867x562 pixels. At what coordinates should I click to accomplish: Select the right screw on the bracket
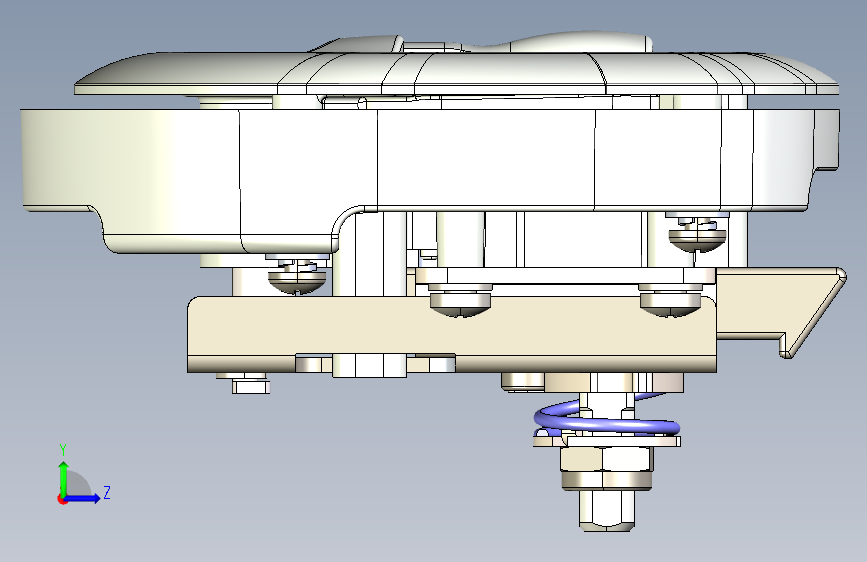pos(671,301)
